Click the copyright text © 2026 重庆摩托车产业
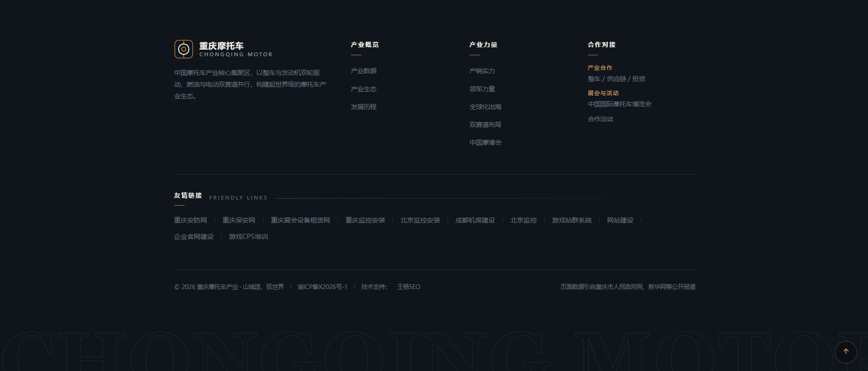The width and height of the screenshot is (868, 371). coord(229,287)
